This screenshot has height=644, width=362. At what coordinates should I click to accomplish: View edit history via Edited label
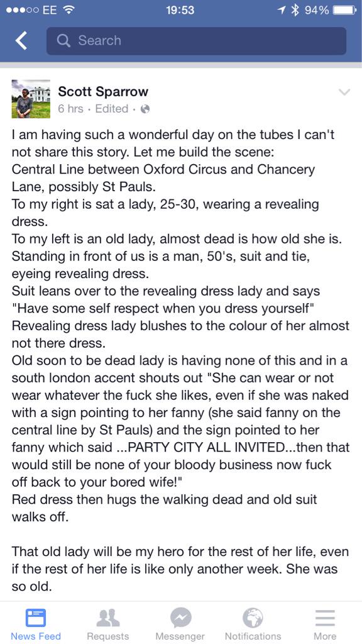tap(112, 109)
